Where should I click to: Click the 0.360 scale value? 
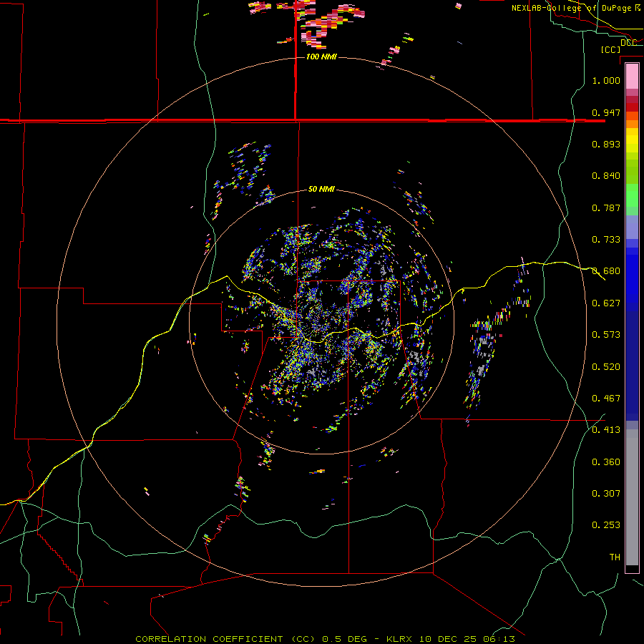coord(606,462)
